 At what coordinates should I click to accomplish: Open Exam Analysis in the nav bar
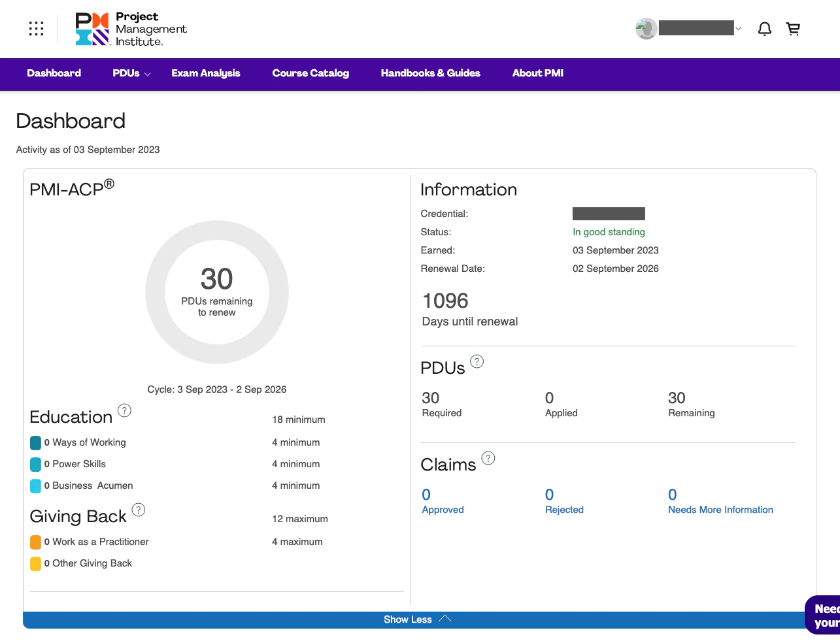[206, 73]
